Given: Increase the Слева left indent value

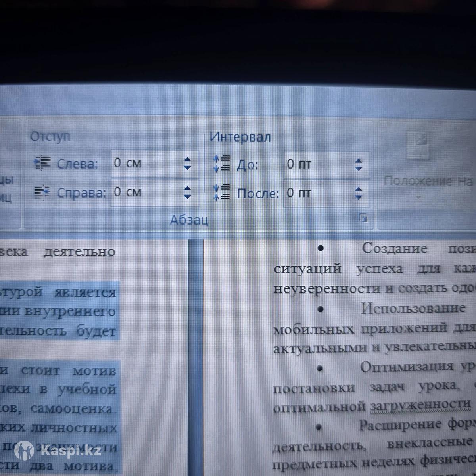Looking at the screenshot, I should coord(188,159).
